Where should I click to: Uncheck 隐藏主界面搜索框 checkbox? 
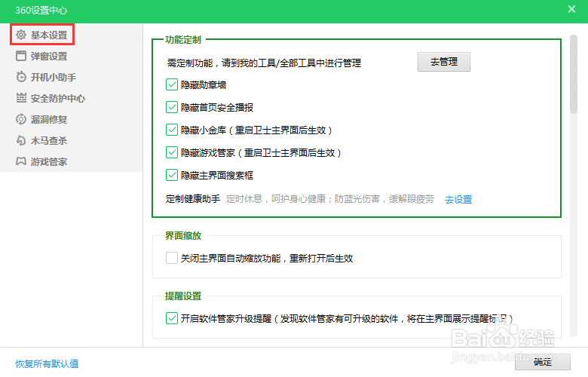coord(172,175)
